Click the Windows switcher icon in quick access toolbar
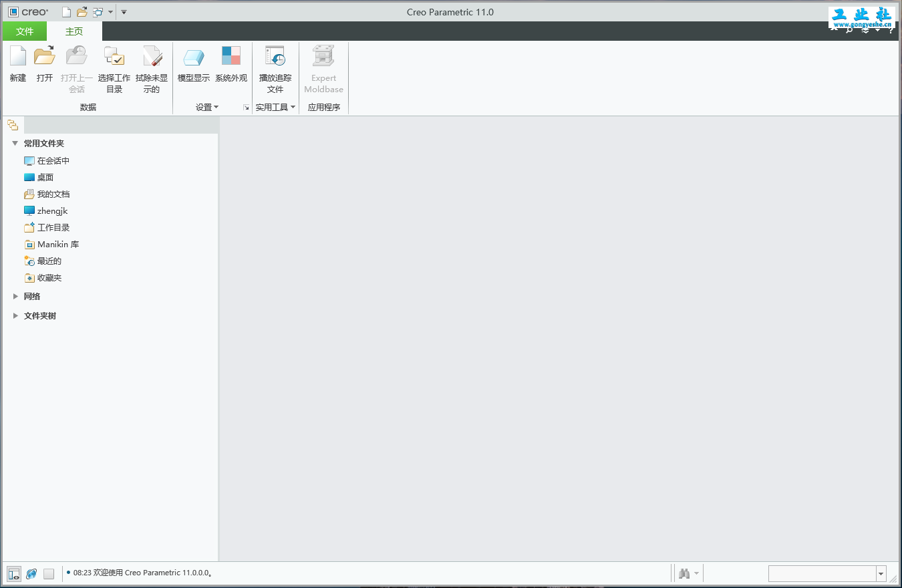Viewport: 902px width, 588px height. [x=98, y=12]
